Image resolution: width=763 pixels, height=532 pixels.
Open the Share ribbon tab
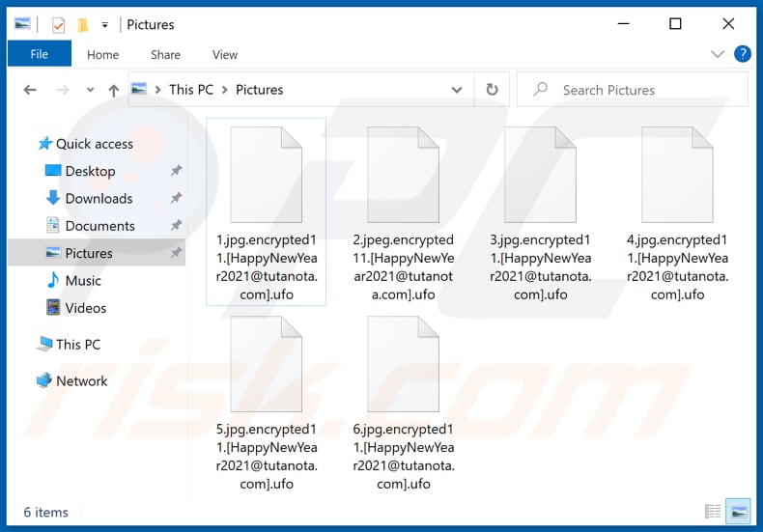tap(165, 55)
